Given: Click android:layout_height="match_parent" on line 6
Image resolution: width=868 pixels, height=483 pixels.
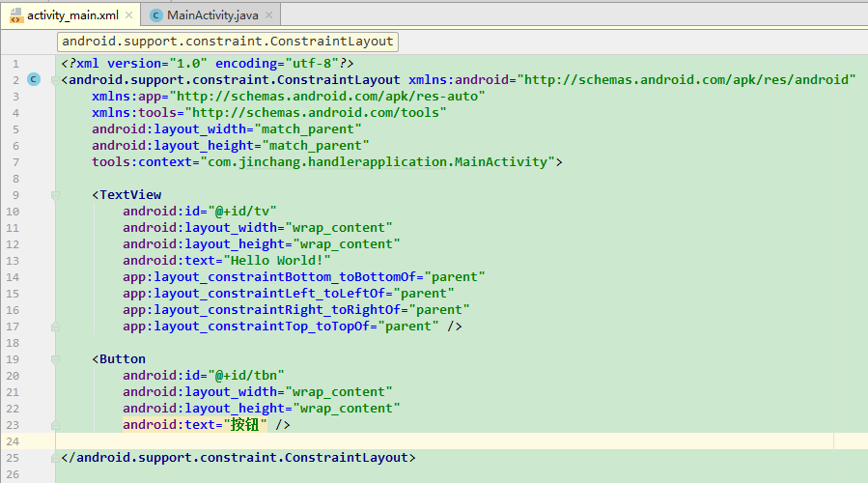Looking at the screenshot, I should pos(231,146).
